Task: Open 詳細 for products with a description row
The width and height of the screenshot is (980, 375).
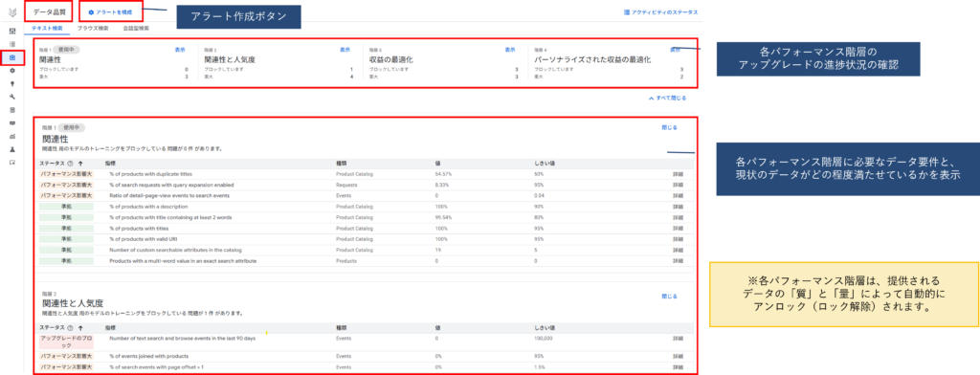Action: [678, 207]
